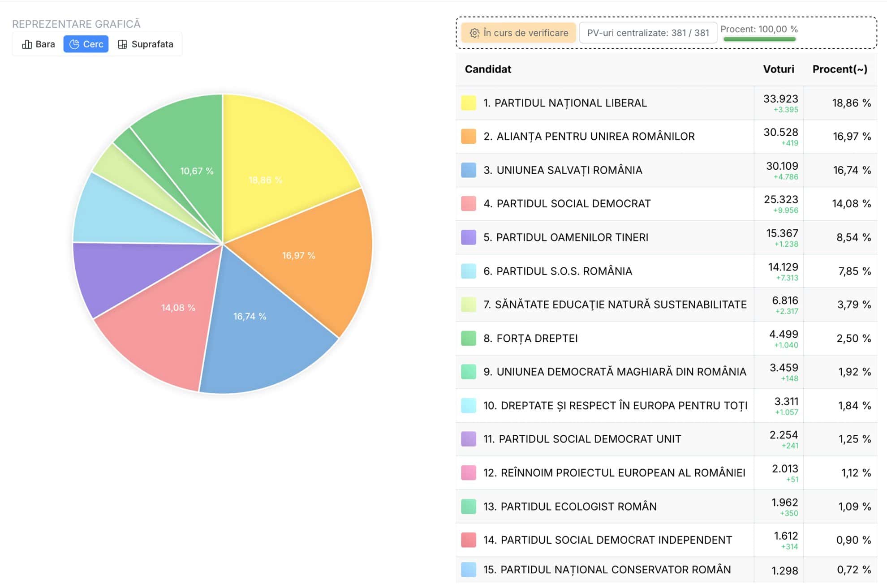Click the În curs de verificare badge

519,33
